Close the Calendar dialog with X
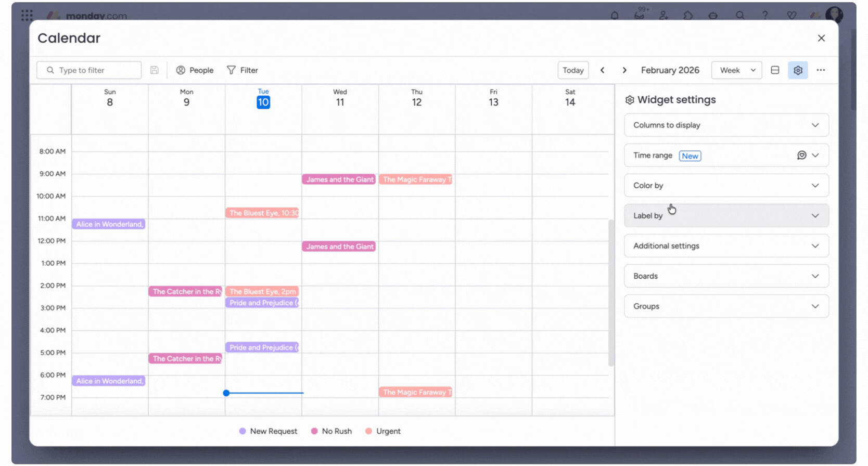Viewport: 868px width, 466px height. click(x=821, y=38)
